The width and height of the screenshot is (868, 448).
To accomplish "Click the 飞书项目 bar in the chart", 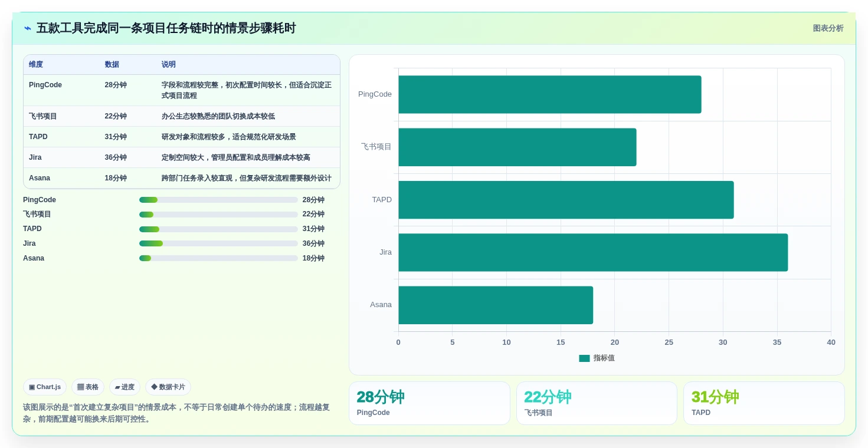I will (517, 147).
